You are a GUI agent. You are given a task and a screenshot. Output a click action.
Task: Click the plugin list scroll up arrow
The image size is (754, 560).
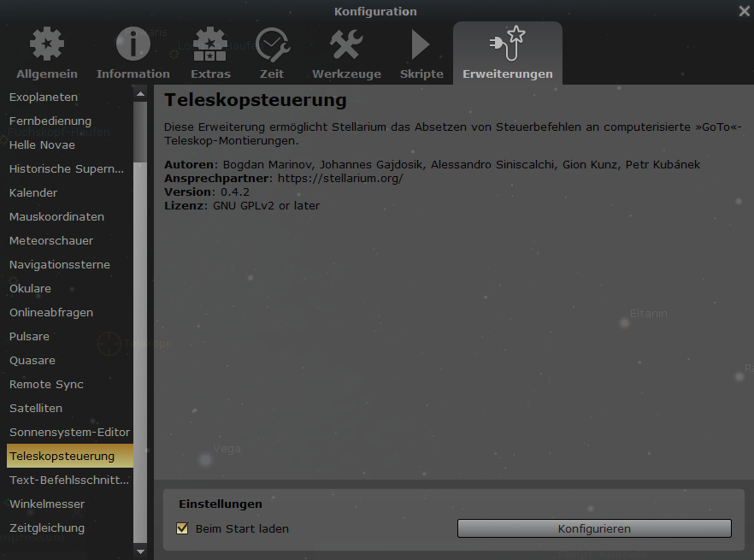[x=140, y=94]
